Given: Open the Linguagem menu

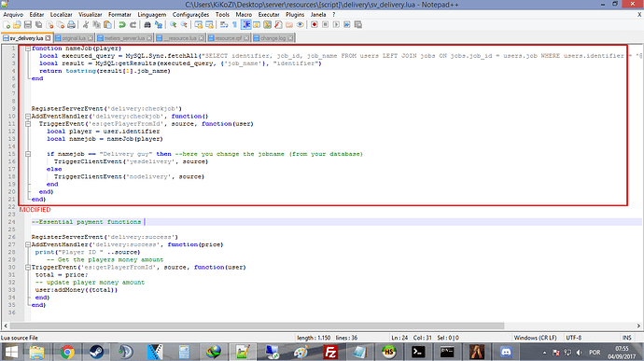Looking at the screenshot, I should pos(152,14).
